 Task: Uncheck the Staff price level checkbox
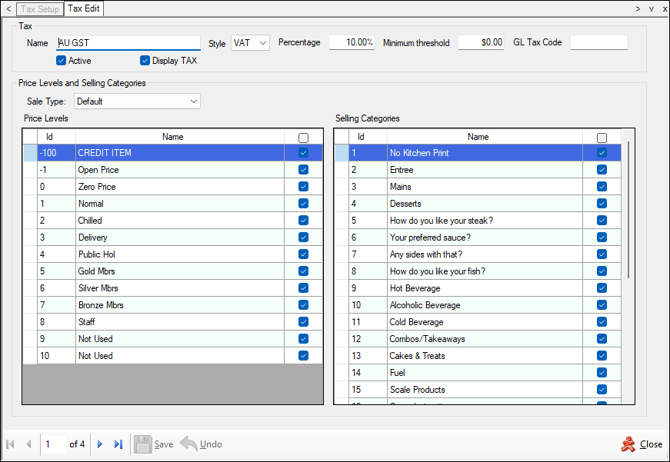303,322
